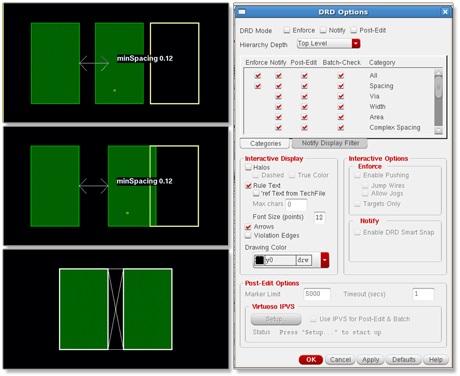Click the Apply button
Screen dimensions: 460x376
pyautogui.click(x=371, y=360)
